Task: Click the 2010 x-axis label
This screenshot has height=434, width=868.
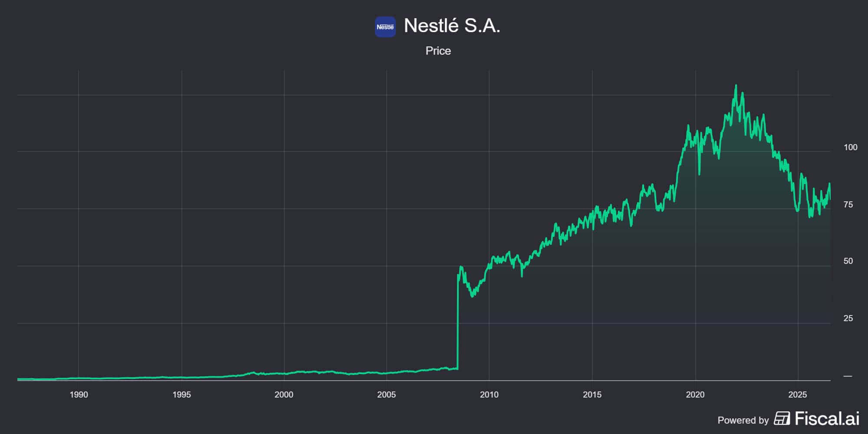Action: tap(489, 395)
